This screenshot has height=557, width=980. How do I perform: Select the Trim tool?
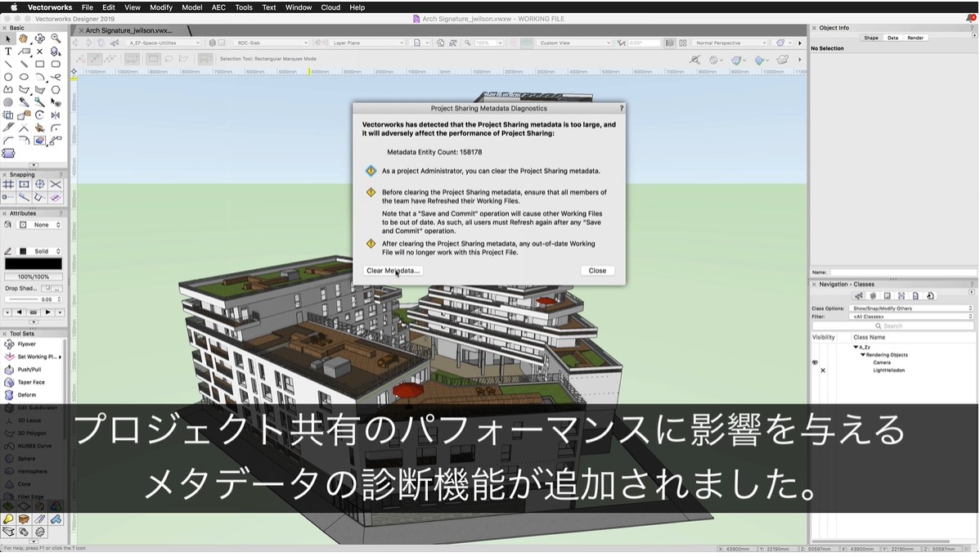click(24, 128)
